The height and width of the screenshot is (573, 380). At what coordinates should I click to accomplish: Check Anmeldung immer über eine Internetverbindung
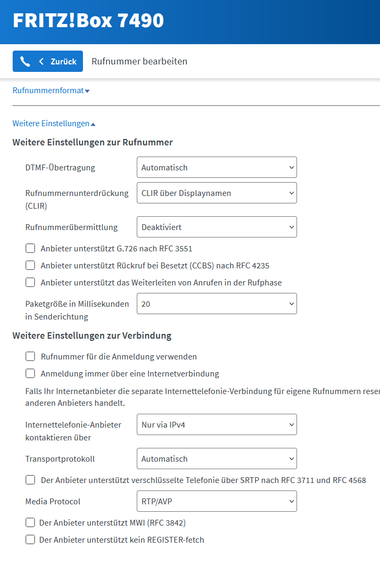tap(30, 373)
